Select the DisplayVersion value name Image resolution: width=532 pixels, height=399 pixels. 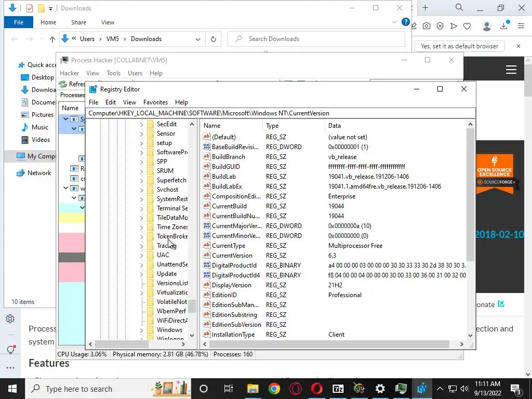[232, 285]
